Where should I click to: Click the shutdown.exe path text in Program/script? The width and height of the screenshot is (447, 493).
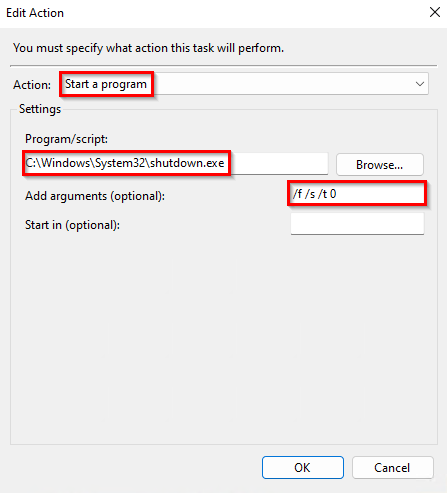[125, 163]
